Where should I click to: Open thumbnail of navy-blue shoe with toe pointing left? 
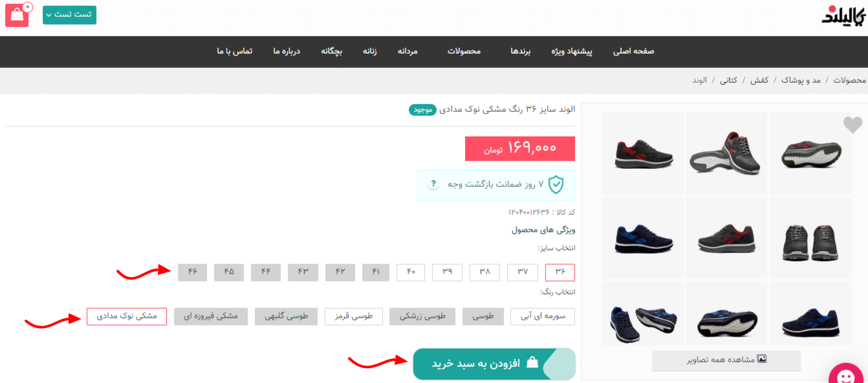(x=810, y=314)
